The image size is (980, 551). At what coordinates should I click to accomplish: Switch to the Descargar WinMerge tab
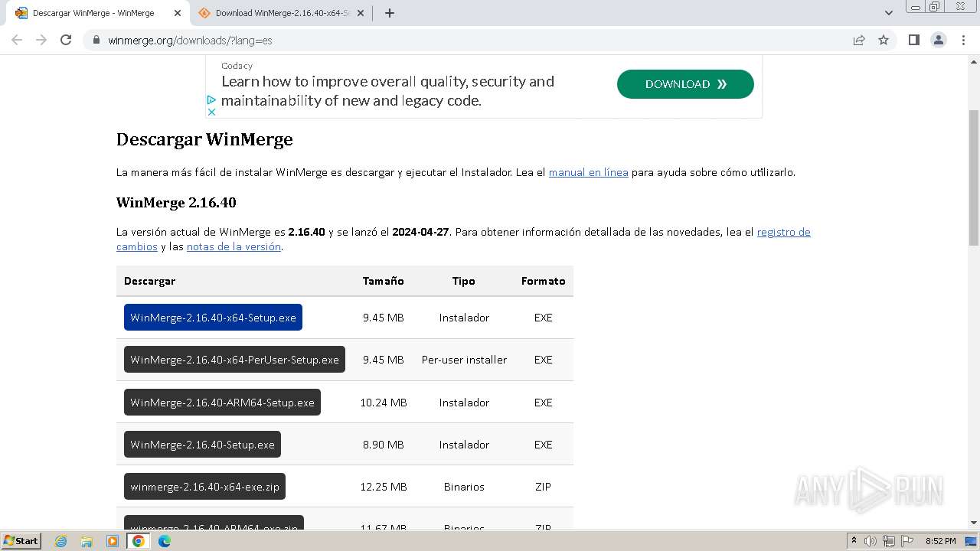(x=96, y=13)
